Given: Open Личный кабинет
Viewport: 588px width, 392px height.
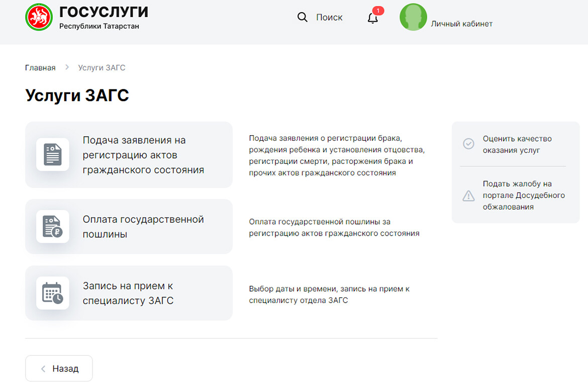Looking at the screenshot, I should coord(461,24).
